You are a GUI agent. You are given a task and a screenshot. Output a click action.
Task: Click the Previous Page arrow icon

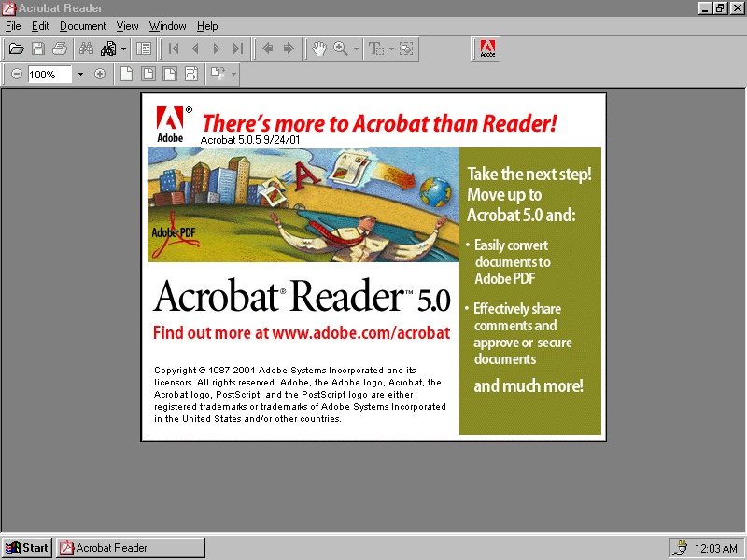coord(195,49)
